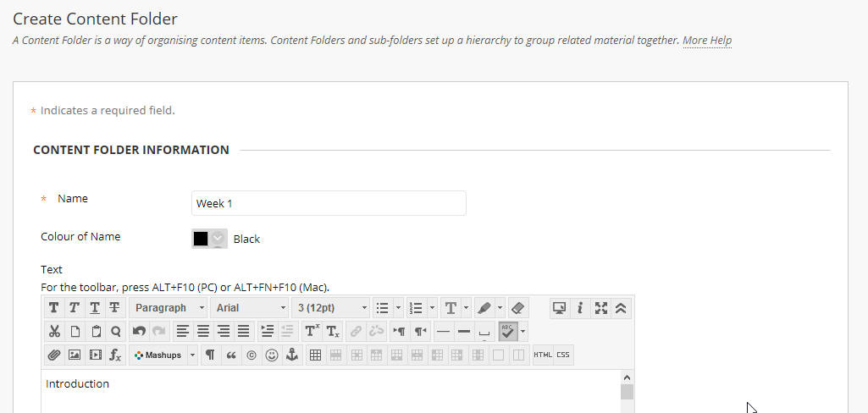
Task: Insert a block quote
Action: [x=231, y=355]
